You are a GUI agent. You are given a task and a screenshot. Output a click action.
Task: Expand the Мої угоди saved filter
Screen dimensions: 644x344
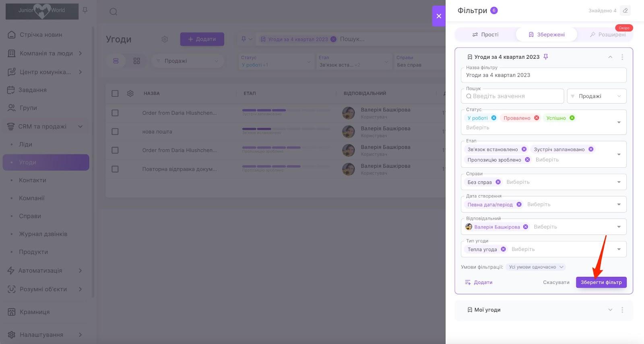point(610,310)
